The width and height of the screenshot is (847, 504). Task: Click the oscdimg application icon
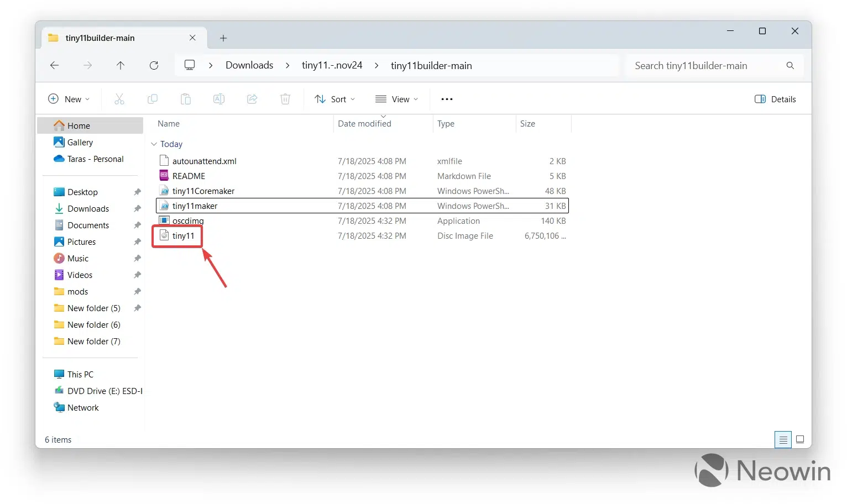164,221
